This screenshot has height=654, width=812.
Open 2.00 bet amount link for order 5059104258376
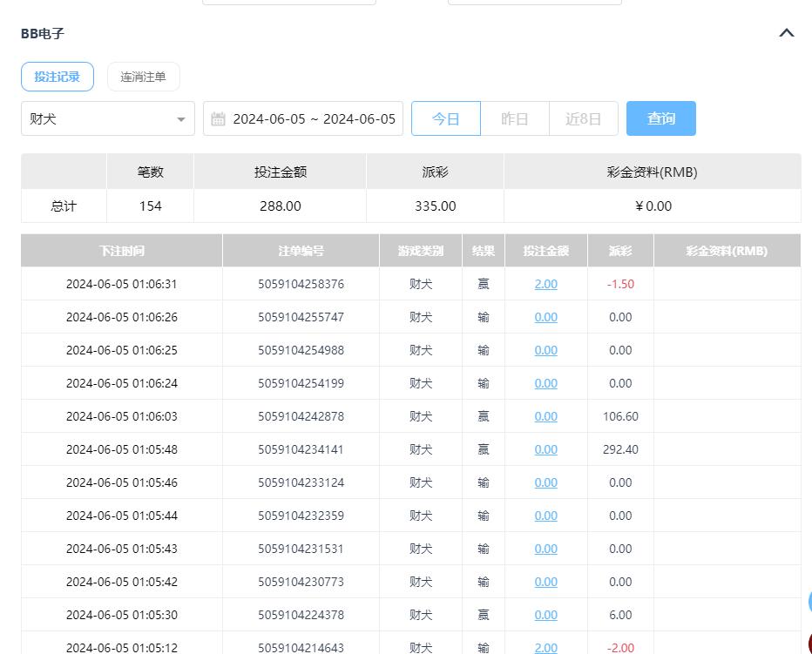pos(545,284)
